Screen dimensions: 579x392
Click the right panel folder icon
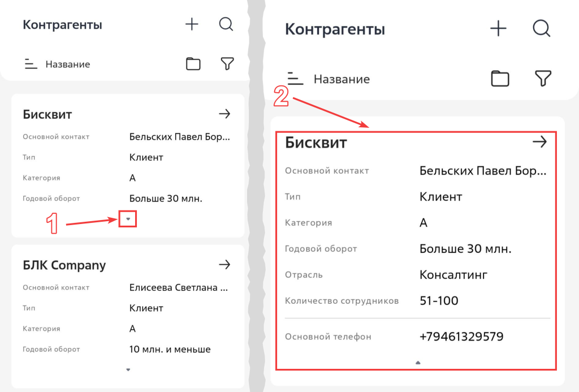tap(500, 79)
